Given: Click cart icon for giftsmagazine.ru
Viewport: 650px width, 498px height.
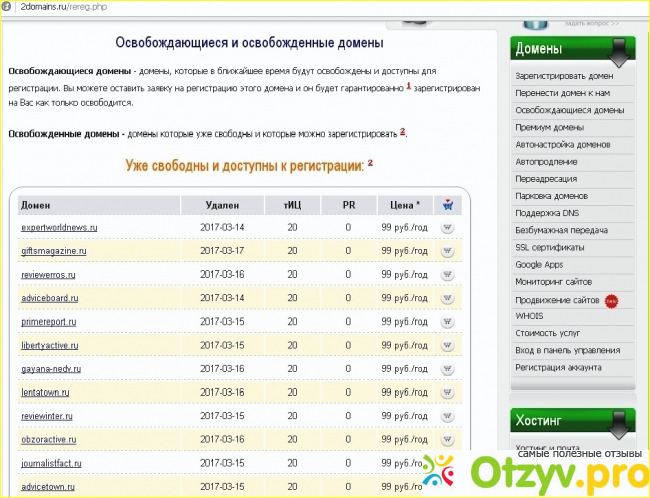Looking at the screenshot, I should pos(447,252).
